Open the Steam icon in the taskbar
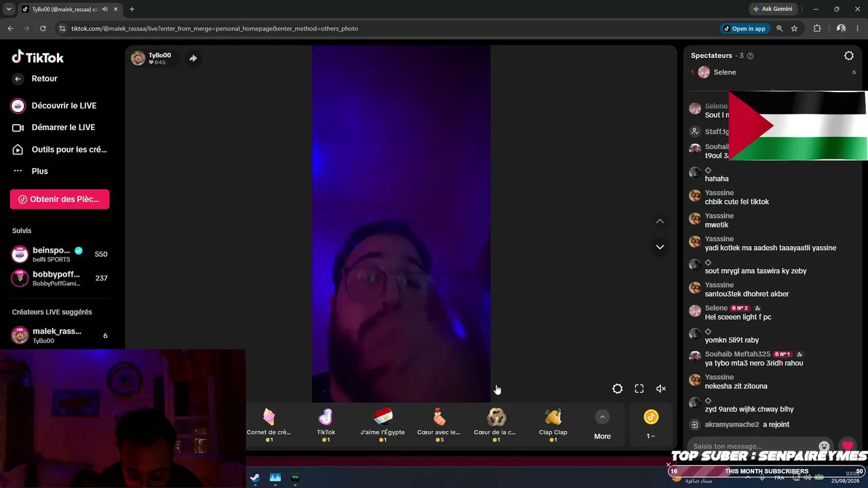The width and height of the screenshot is (868, 488). [x=254, y=478]
